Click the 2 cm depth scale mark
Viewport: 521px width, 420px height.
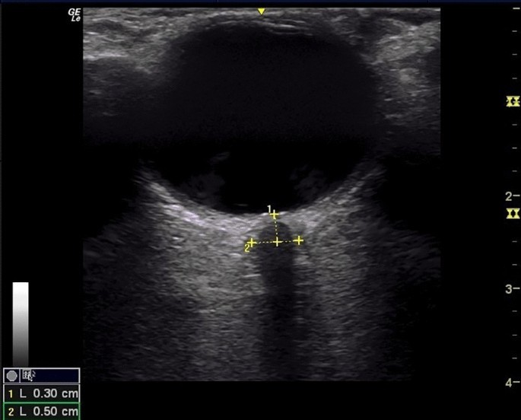tap(512, 196)
